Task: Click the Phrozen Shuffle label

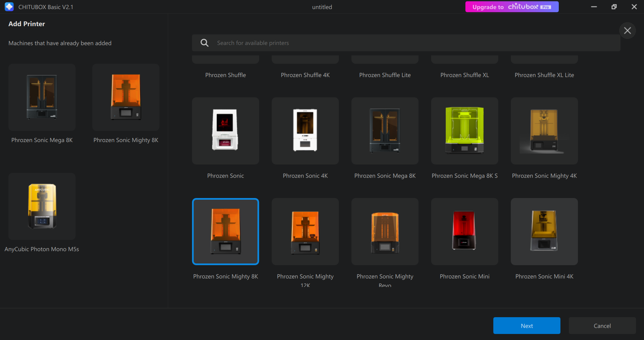Action: point(226,75)
